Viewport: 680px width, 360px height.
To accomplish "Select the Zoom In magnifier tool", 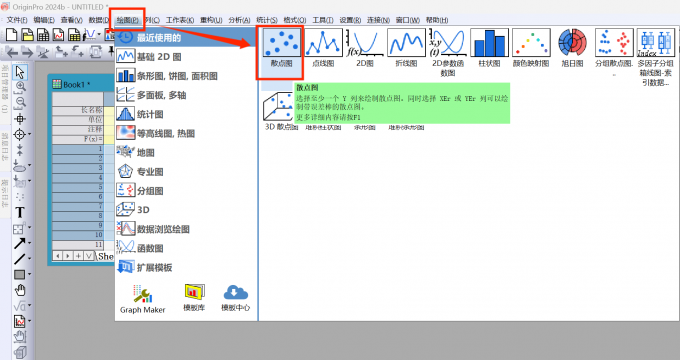I will [20, 87].
